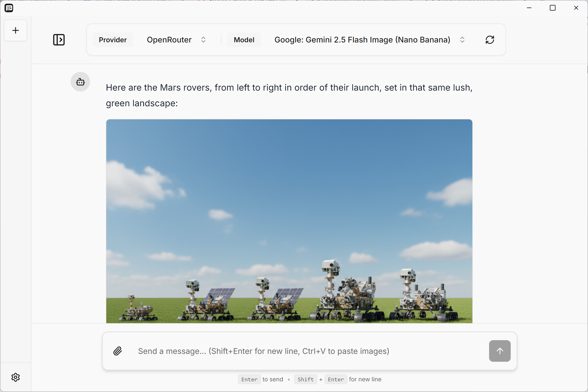The width and height of the screenshot is (588, 392).
Task: Click the Provider label
Action: click(x=113, y=40)
